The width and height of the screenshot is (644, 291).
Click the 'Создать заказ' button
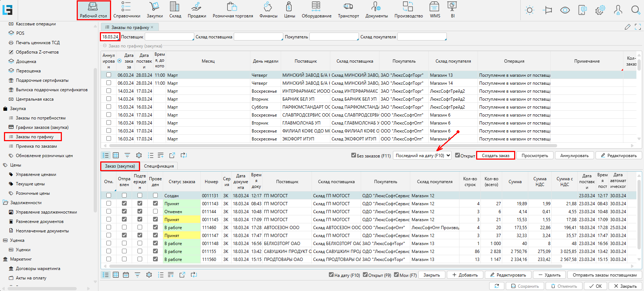pyautogui.click(x=495, y=155)
